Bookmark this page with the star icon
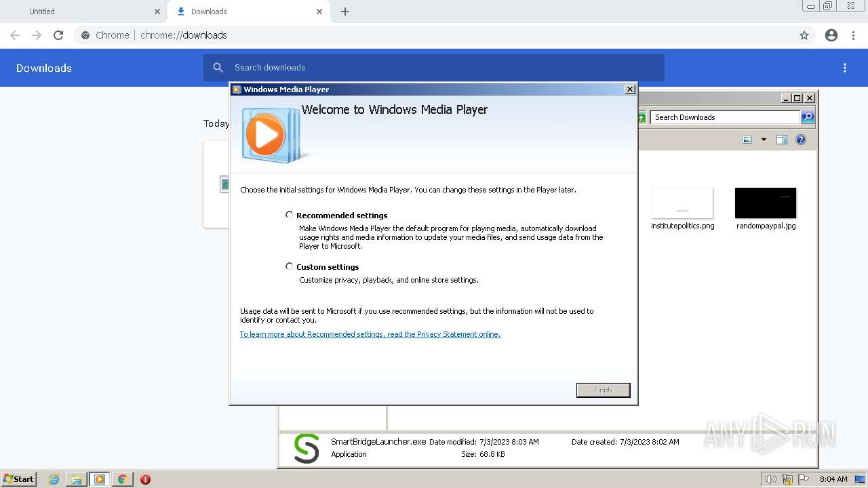Image resolution: width=868 pixels, height=488 pixels. click(x=804, y=35)
